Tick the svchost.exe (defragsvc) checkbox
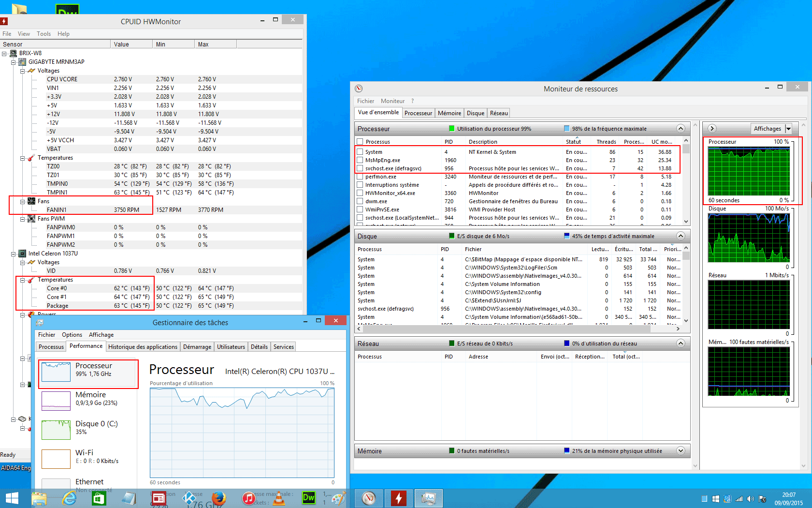812x508 pixels. click(x=360, y=168)
